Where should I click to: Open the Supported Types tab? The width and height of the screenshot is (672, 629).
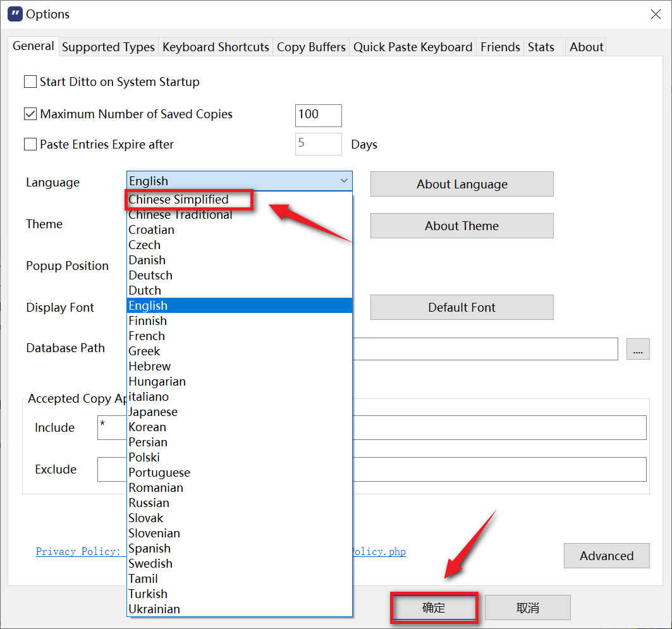(x=109, y=47)
